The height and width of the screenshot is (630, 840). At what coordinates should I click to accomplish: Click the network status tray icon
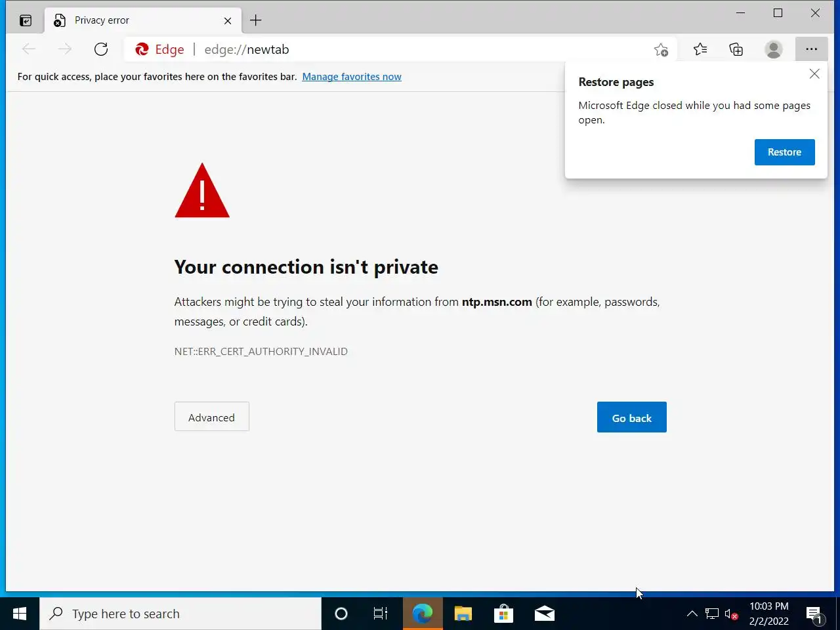[712, 614]
